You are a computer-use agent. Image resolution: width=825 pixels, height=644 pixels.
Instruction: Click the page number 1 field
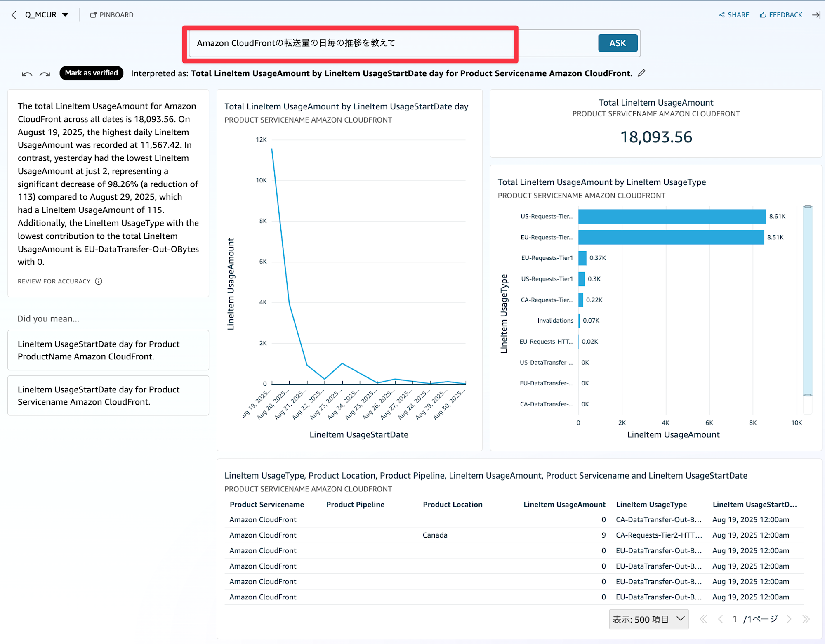[735, 619]
